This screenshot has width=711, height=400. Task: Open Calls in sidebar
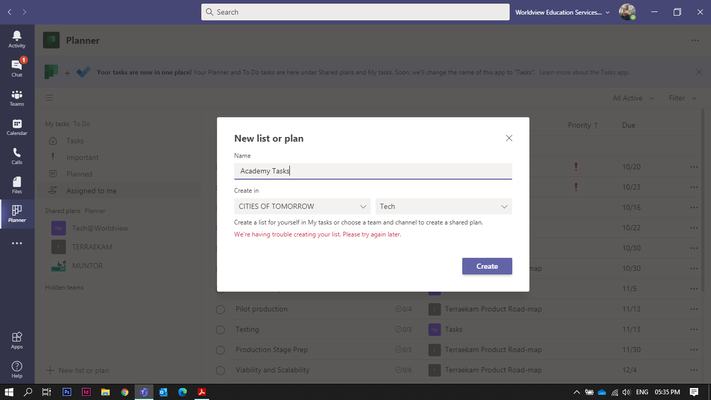pyautogui.click(x=17, y=156)
